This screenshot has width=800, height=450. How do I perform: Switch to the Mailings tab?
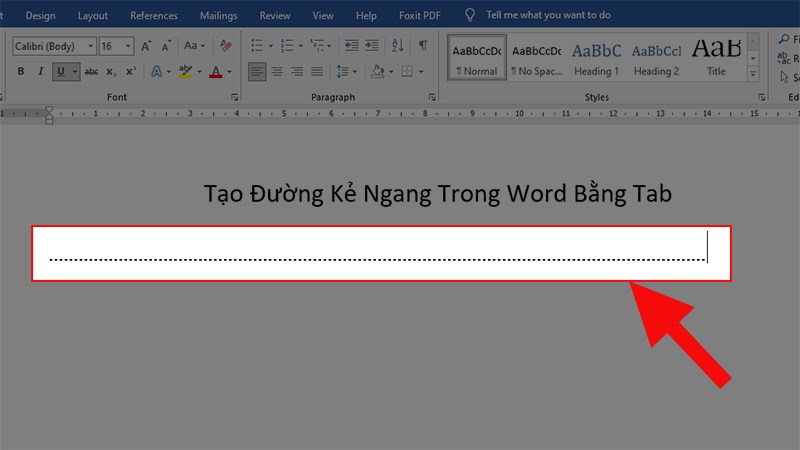217,16
